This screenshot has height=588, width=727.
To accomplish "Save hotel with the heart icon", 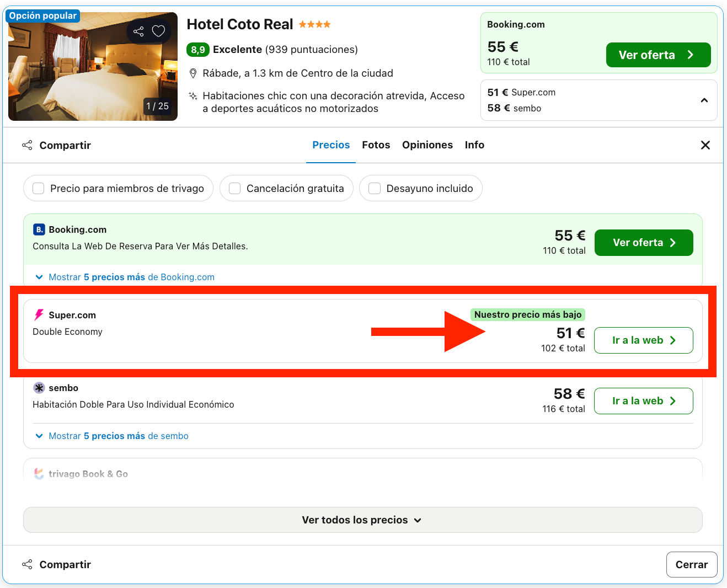I will pyautogui.click(x=158, y=31).
